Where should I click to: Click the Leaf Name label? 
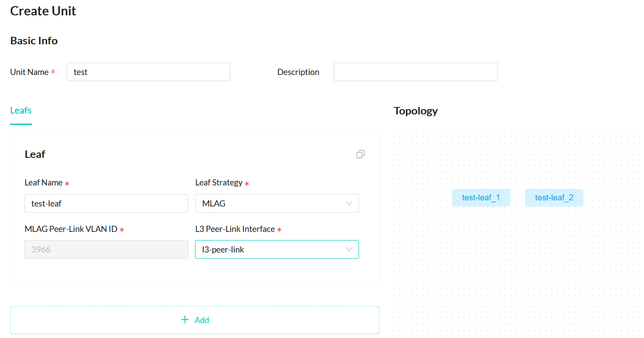point(43,183)
